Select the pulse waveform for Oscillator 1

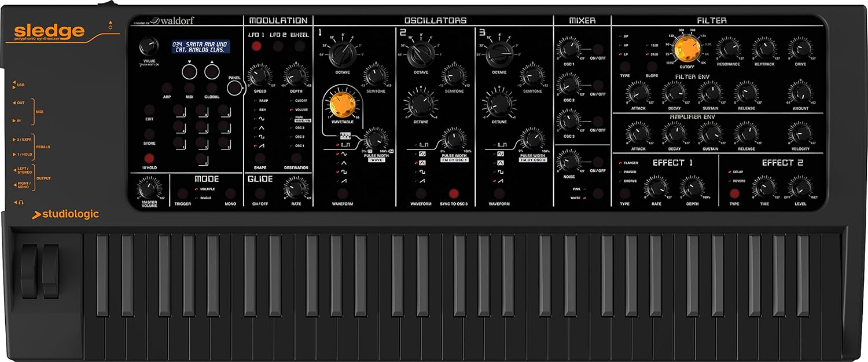tap(344, 145)
